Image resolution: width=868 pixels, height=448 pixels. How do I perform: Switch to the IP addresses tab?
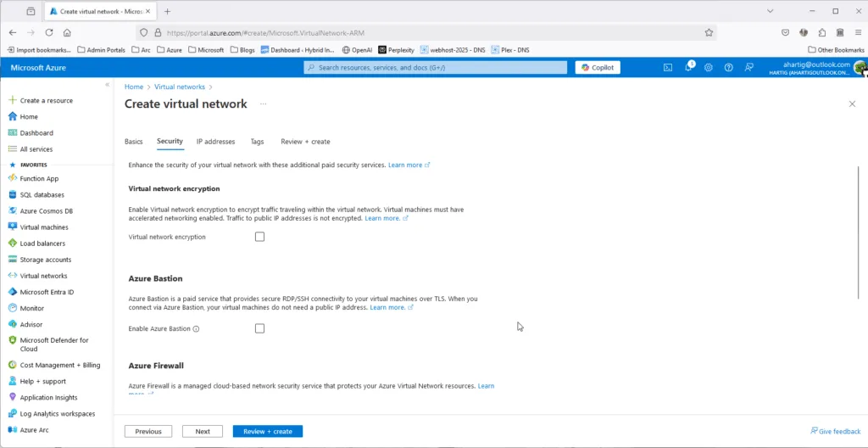[x=215, y=142]
